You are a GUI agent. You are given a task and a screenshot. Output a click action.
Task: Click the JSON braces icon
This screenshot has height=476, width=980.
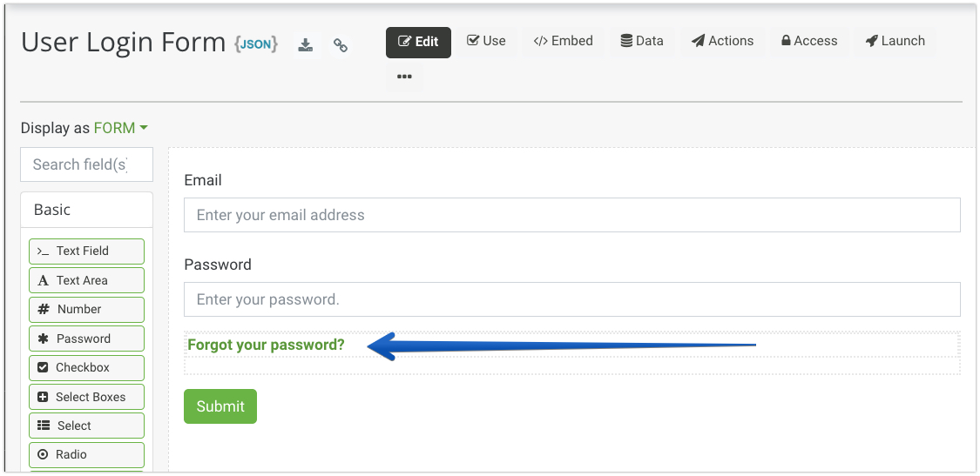point(256,44)
